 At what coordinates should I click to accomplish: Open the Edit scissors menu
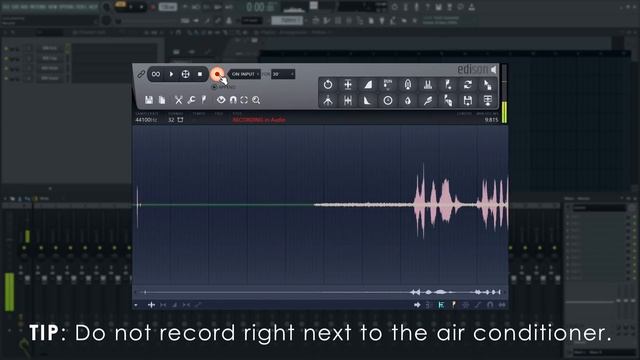[x=178, y=100]
